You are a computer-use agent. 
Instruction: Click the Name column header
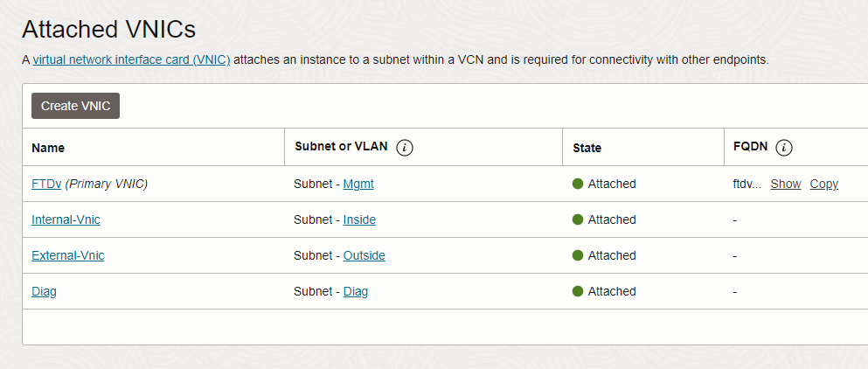[48, 148]
